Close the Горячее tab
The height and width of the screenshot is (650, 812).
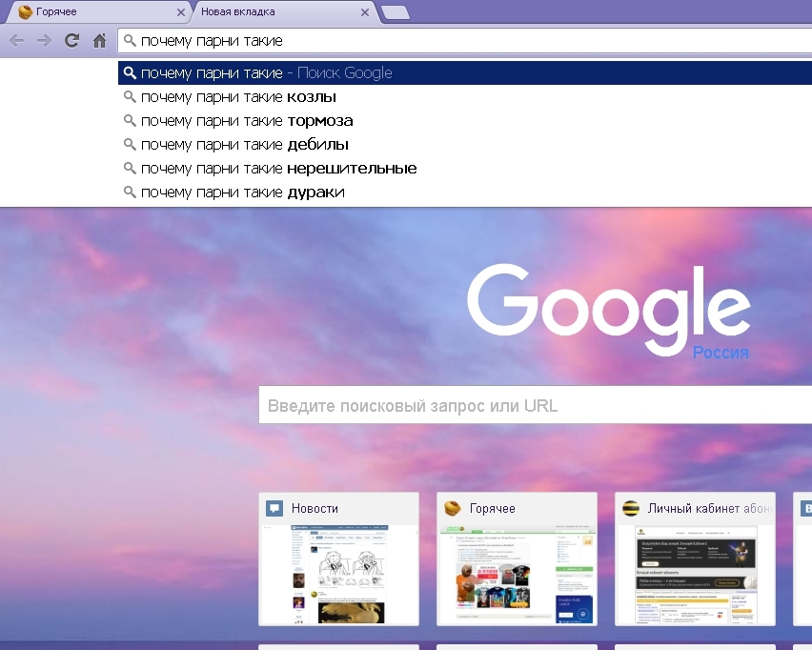181,12
